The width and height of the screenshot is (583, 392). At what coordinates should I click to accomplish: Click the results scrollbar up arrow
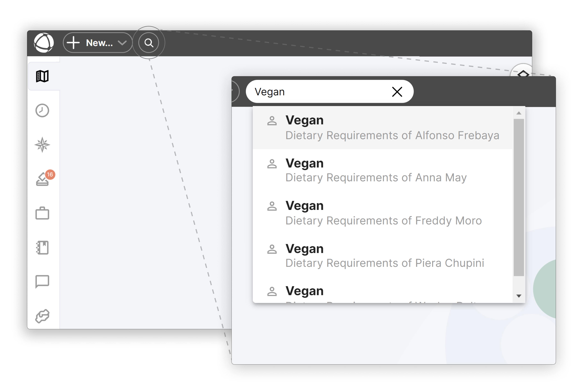tap(519, 113)
